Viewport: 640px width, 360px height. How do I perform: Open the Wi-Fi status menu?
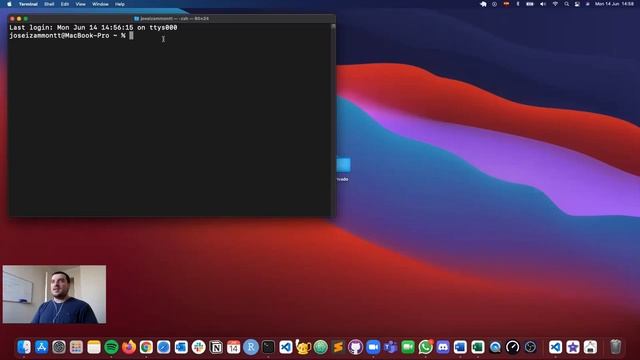click(x=555, y=4)
